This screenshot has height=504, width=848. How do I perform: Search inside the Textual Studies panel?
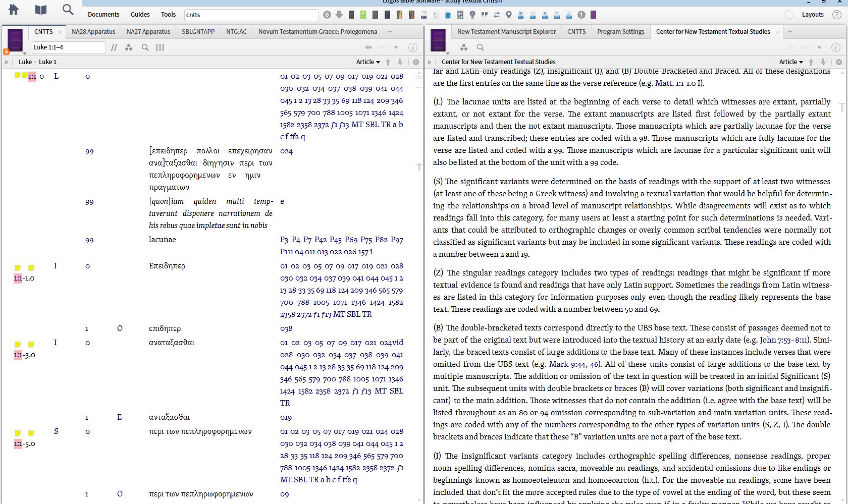[481, 47]
